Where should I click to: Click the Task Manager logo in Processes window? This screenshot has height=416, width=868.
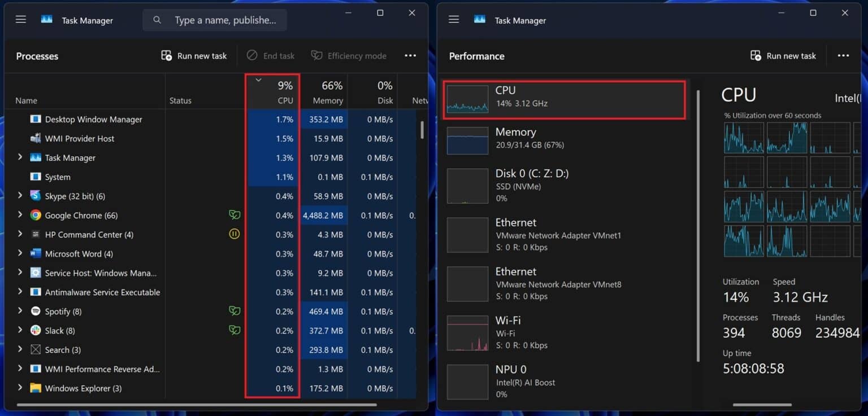47,19
